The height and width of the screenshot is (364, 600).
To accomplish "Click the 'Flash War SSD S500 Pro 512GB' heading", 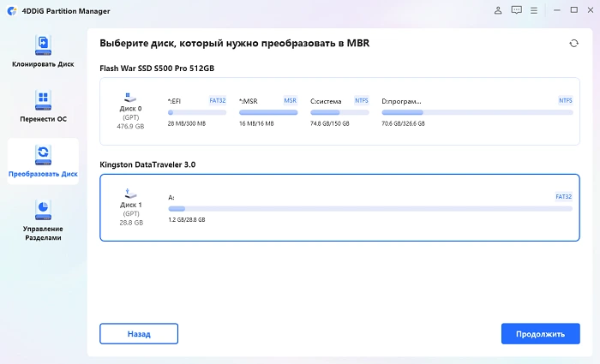I will tap(157, 69).
